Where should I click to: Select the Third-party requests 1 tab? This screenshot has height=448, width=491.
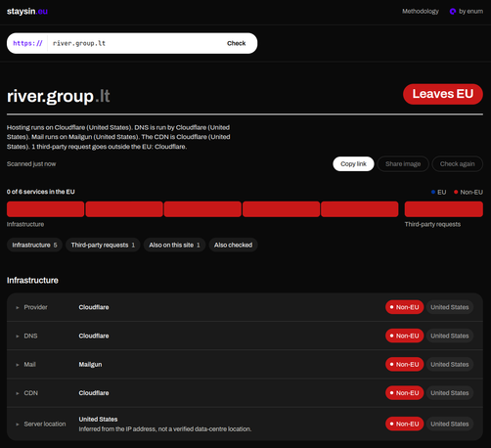pos(103,245)
